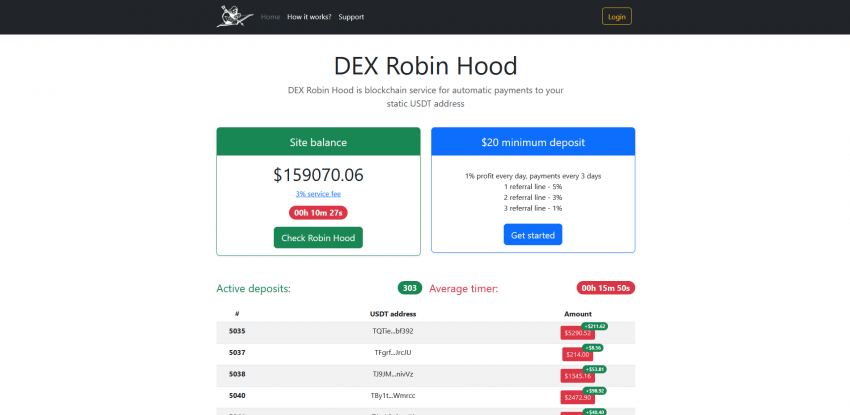Click the $214.00 amount badge
850x415 pixels.
577,354
